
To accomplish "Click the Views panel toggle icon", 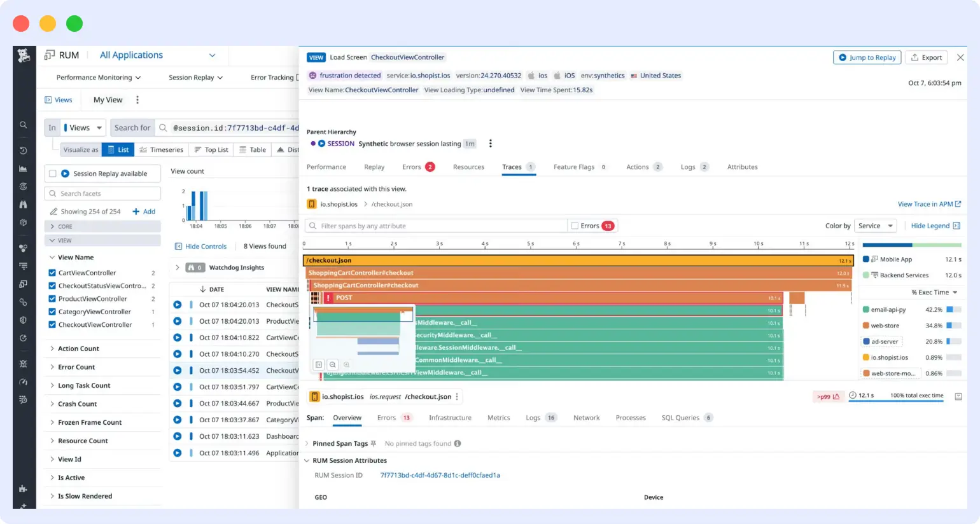I will click(x=48, y=100).
